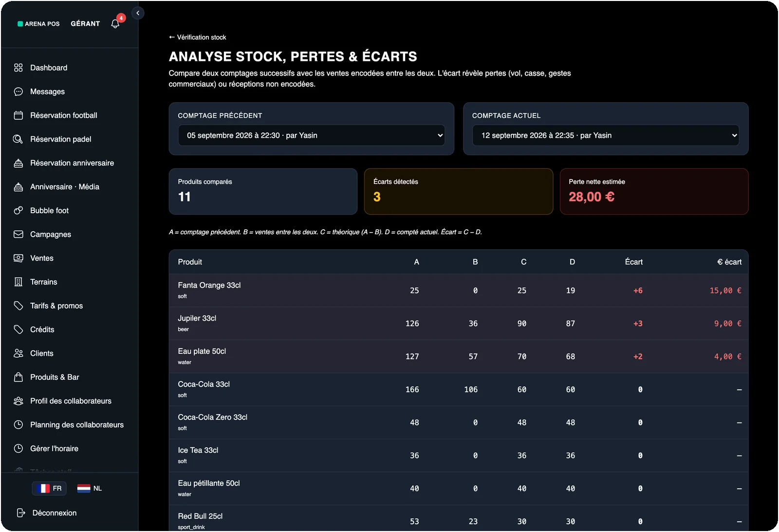Click the Dashboard grid icon

pyautogui.click(x=19, y=68)
